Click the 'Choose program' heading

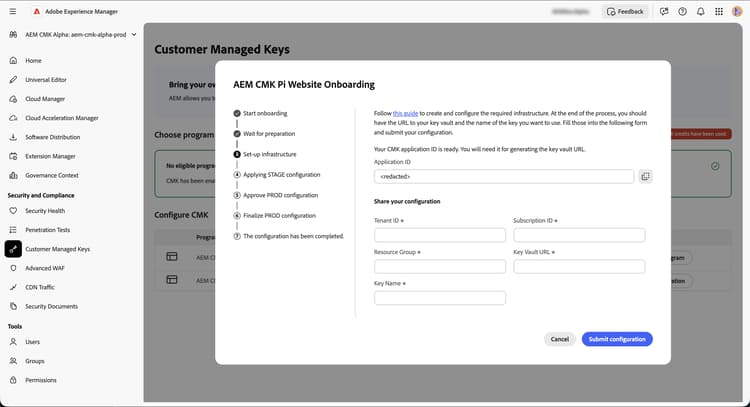coord(184,135)
